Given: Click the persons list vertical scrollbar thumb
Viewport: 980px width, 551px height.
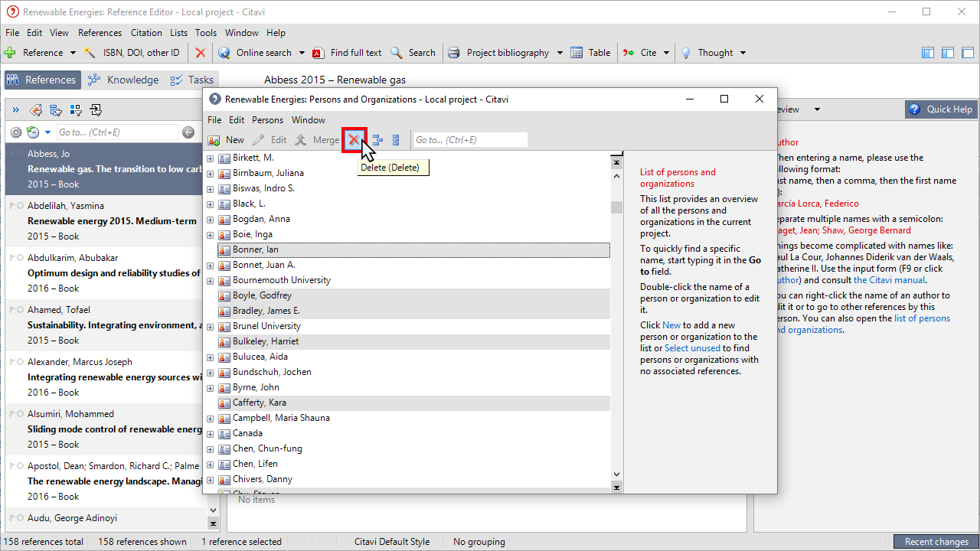Looking at the screenshot, I should click(x=616, y=207).
